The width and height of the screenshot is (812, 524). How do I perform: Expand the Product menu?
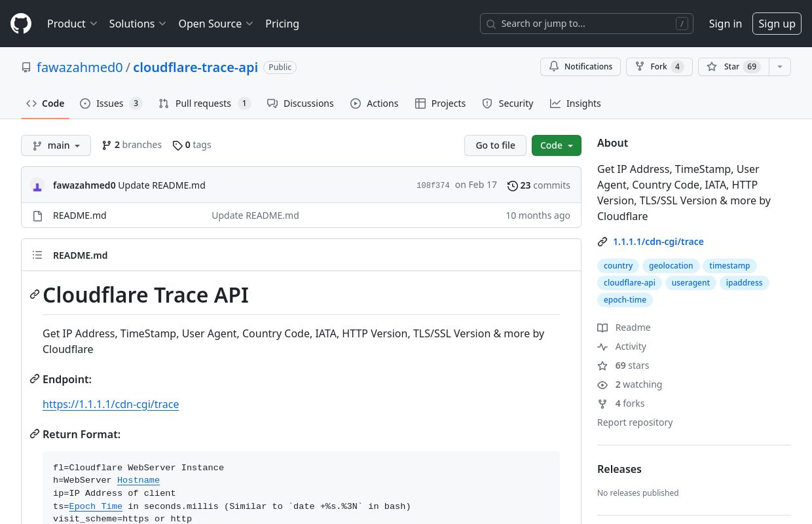72,24
